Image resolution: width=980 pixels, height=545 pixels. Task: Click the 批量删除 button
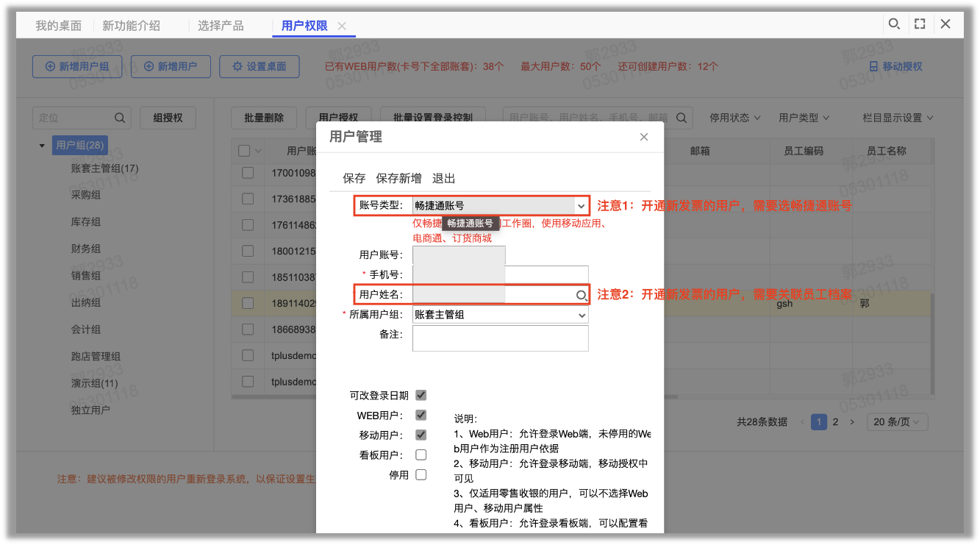click(264, 118)
